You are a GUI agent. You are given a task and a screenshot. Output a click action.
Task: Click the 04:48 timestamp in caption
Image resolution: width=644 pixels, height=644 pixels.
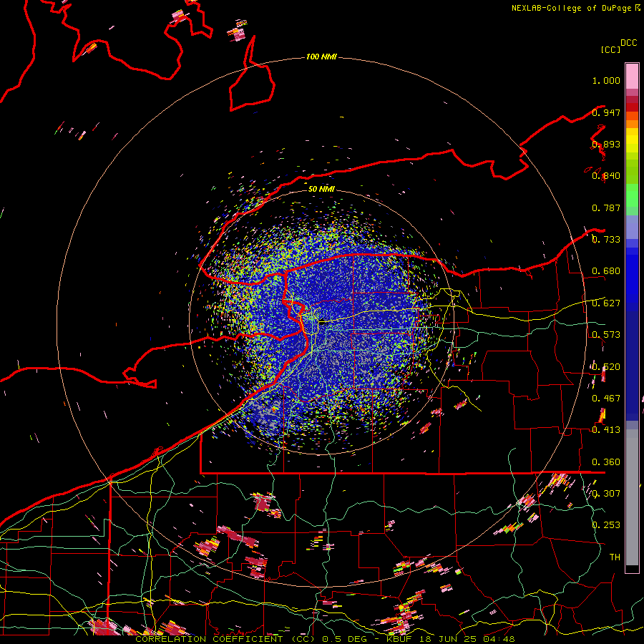[499, 639]
